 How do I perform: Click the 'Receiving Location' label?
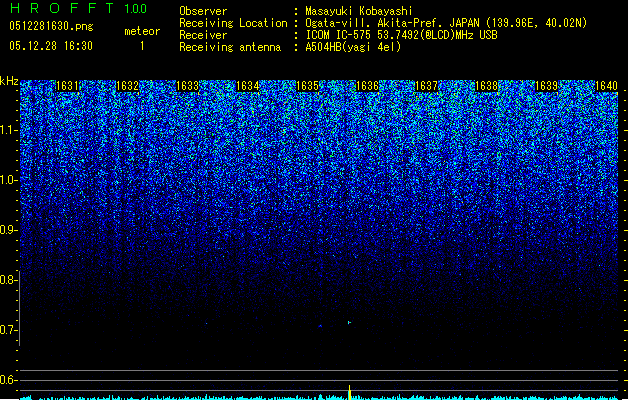(x=233, y=23)
